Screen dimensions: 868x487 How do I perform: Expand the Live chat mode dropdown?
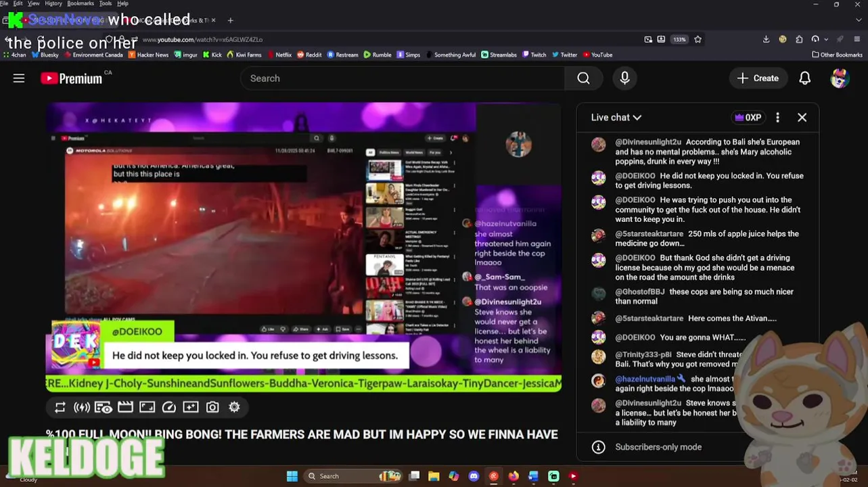[616, 118]
